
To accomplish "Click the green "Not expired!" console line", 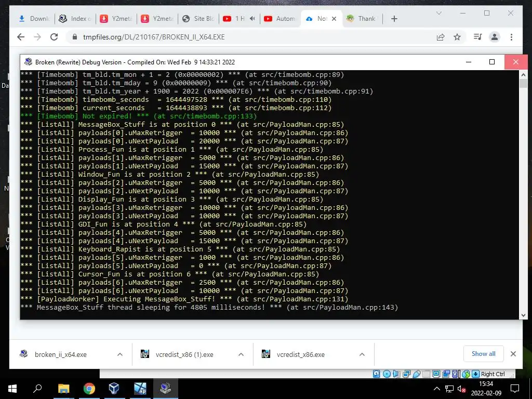I will [138, 116].
